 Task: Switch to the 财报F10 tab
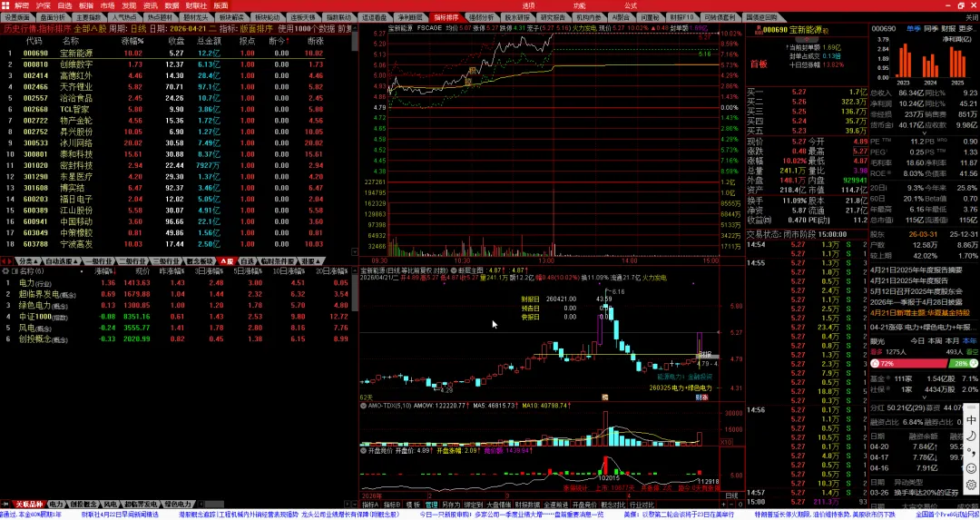pos(681,17)
